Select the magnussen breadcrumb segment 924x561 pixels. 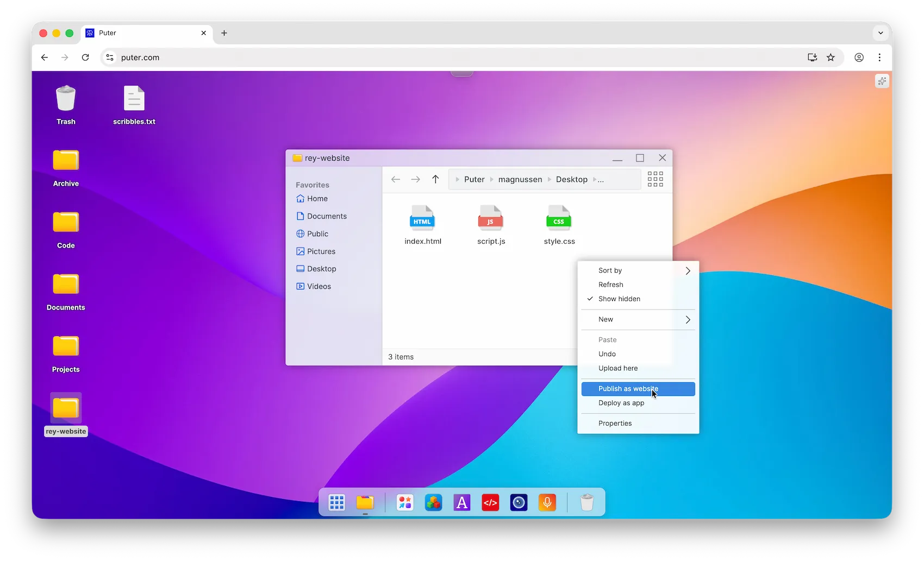point(520,179)
